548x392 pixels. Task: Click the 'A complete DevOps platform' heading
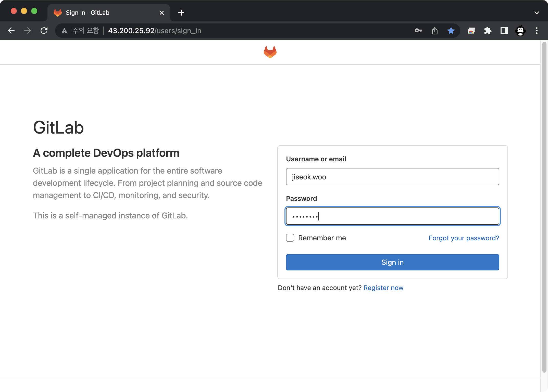106,153
